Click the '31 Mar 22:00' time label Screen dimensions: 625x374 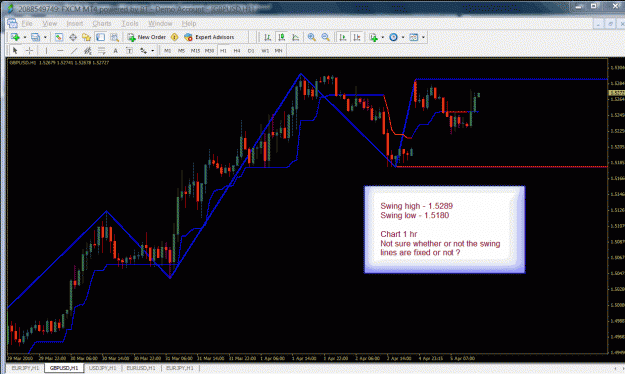[243, 358]
